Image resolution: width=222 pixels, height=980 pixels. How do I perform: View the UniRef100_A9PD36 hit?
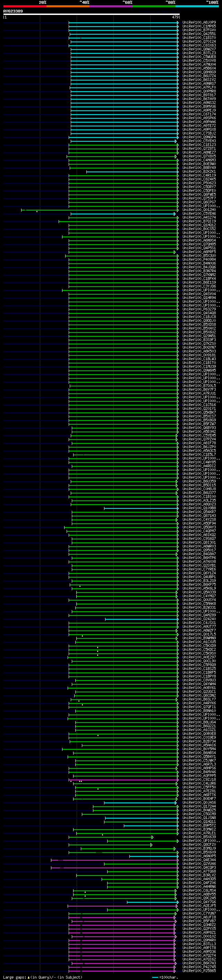tap(199, 952)
